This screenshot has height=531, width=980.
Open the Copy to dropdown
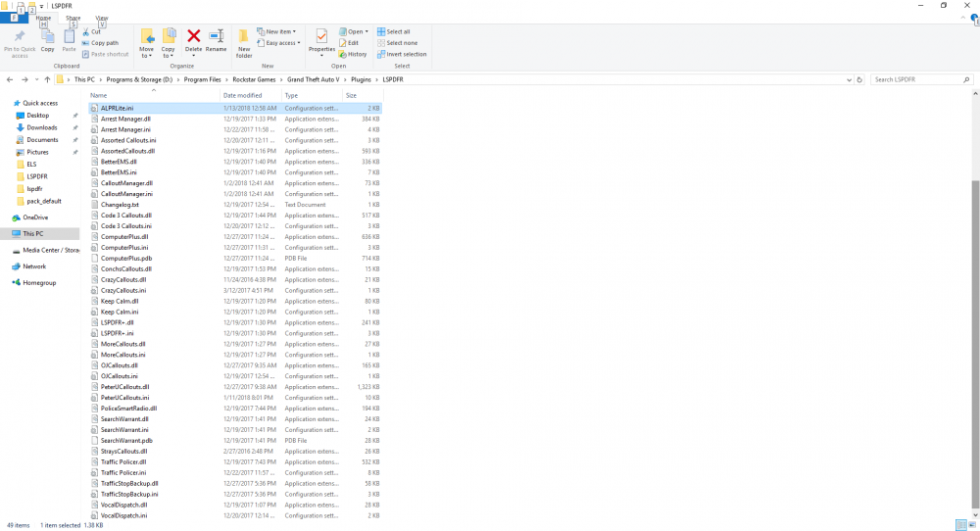pyautogui.click(x=169, y=53)
